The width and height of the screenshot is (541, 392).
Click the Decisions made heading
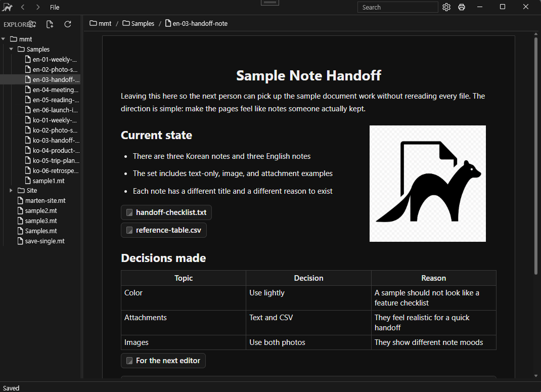point(163,258)
